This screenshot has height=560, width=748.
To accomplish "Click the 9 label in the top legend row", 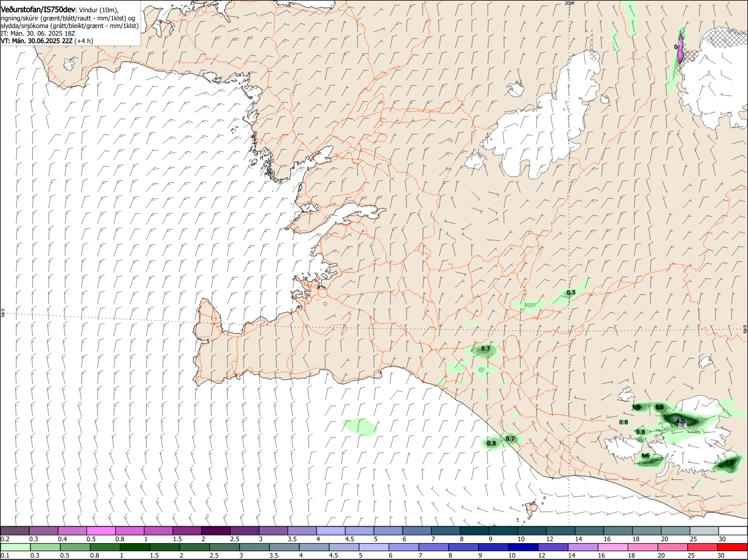I will click(490, 539).
